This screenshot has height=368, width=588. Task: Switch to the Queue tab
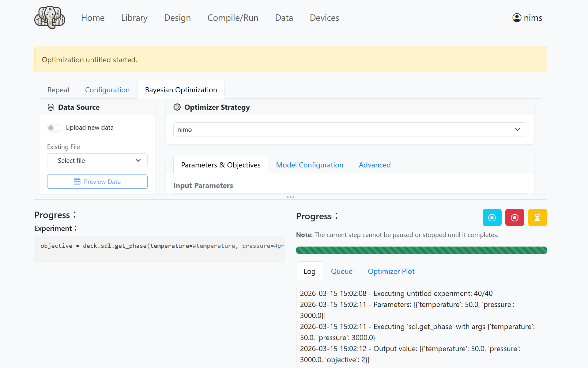[x=341, y=271]
